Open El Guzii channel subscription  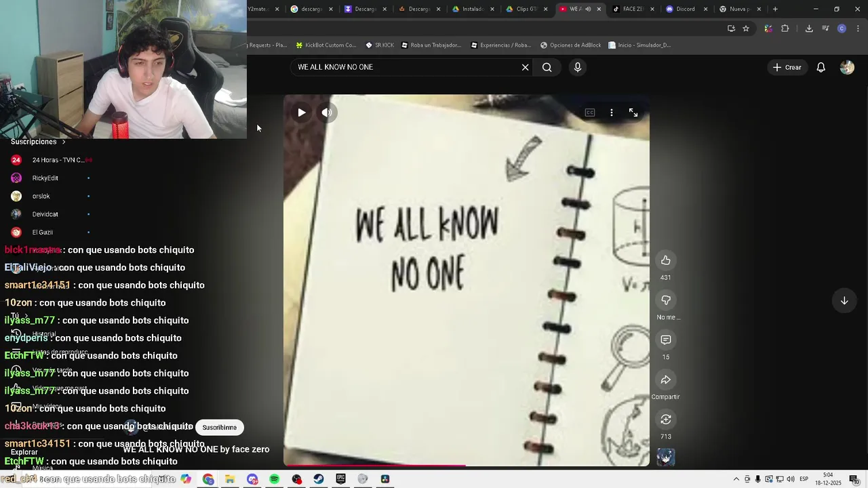[x=51, y=232]
